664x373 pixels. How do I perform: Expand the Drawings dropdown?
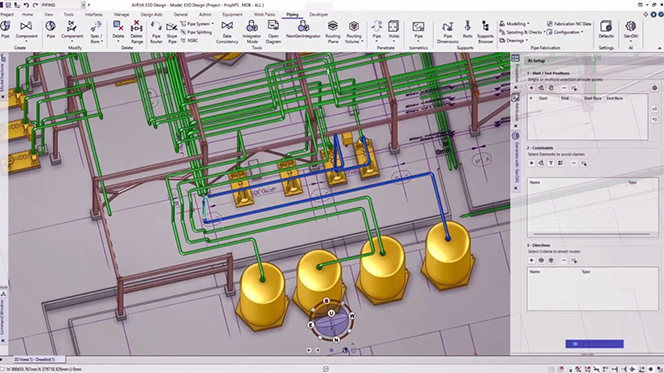[x=514, y=41]
